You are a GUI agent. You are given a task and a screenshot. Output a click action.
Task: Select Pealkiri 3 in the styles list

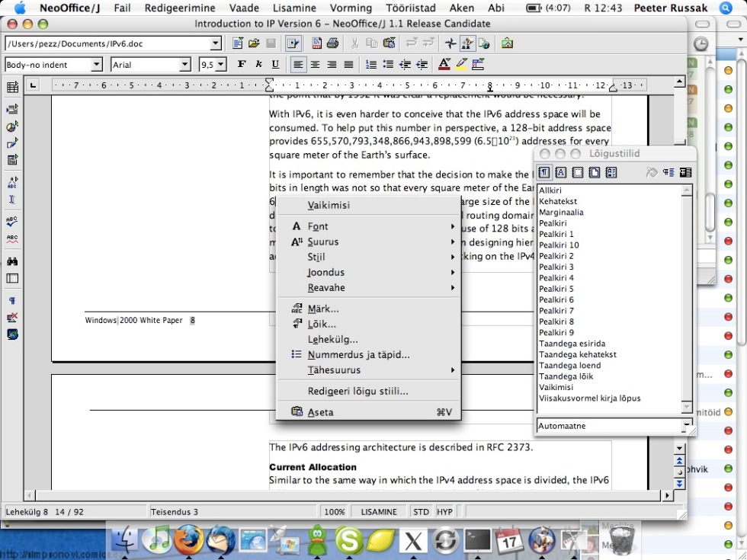tap(556, 267)
